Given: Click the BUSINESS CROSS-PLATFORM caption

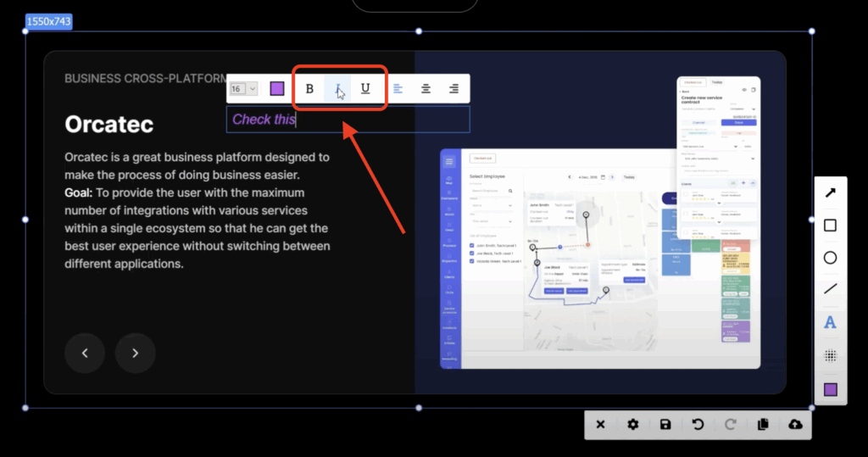Looking at the screenshot, I should (x=146, y=79).
